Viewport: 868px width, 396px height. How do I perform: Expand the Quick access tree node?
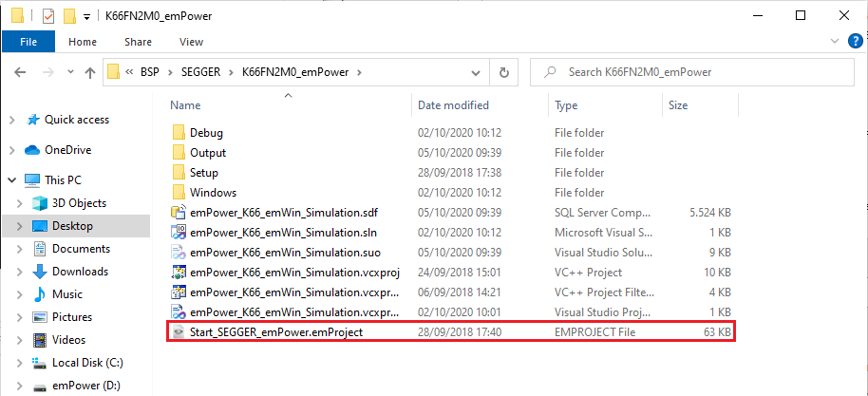12,120
